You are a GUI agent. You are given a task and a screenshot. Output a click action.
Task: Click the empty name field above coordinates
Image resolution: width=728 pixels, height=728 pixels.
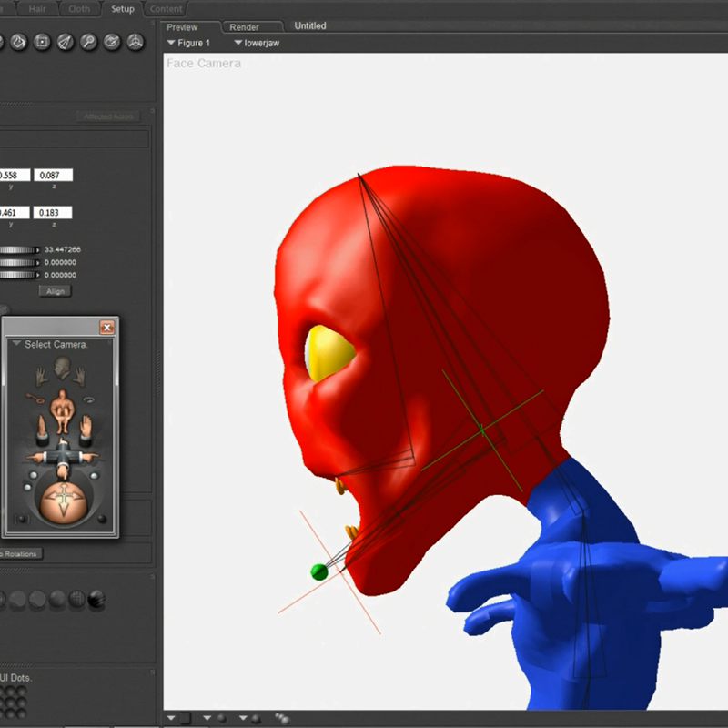(75, 139)
